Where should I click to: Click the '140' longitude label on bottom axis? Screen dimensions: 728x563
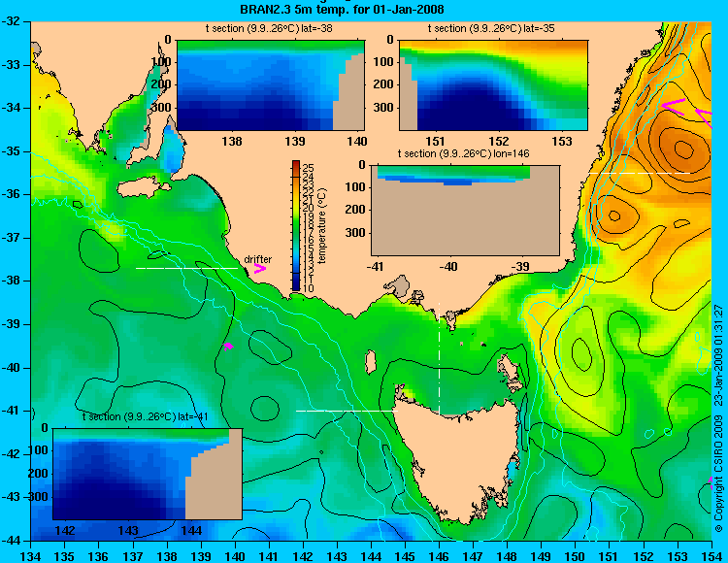[x=235, y=556]
